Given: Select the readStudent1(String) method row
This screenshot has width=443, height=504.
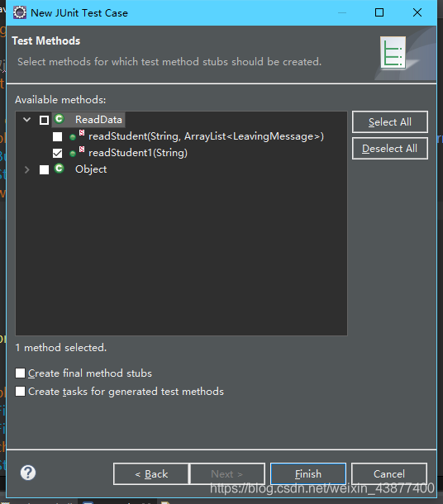Looking at the screenshot, I should pos(138,153).
